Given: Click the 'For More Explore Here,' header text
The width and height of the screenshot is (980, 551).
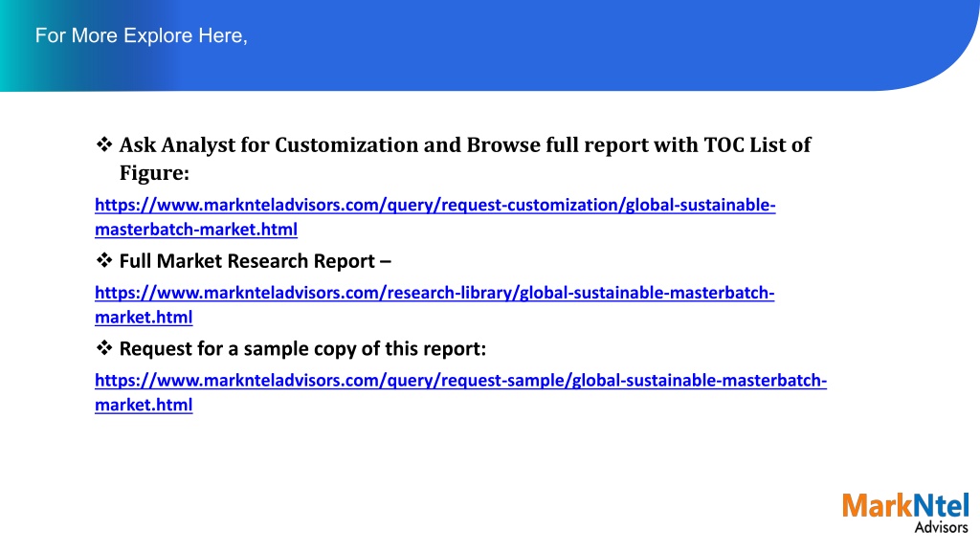Looking at the screenshot, I should click(x=142, y=35).
